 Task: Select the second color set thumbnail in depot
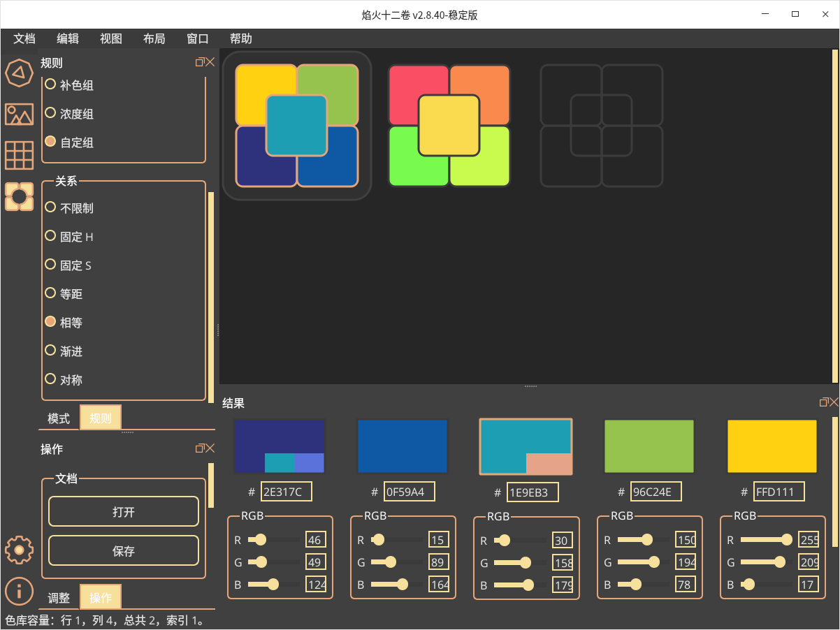pyautogui.click(x=449, y=126)
